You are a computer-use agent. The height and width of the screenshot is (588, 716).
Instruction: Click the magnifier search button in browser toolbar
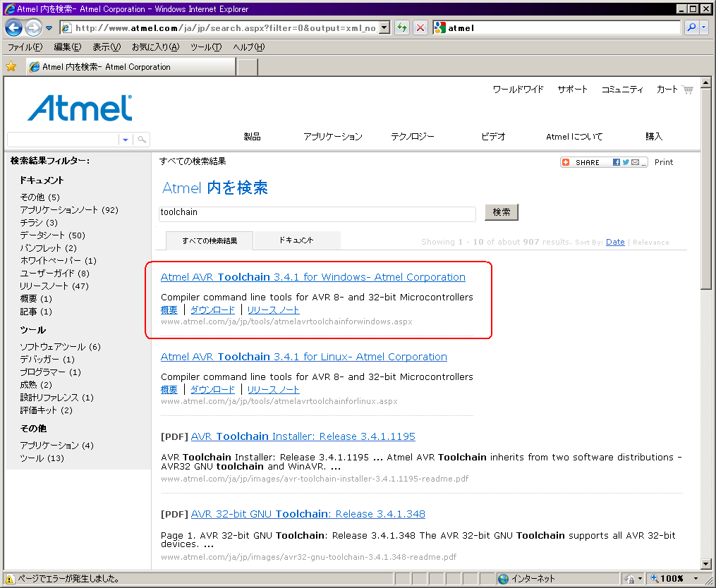click(691, 27)
